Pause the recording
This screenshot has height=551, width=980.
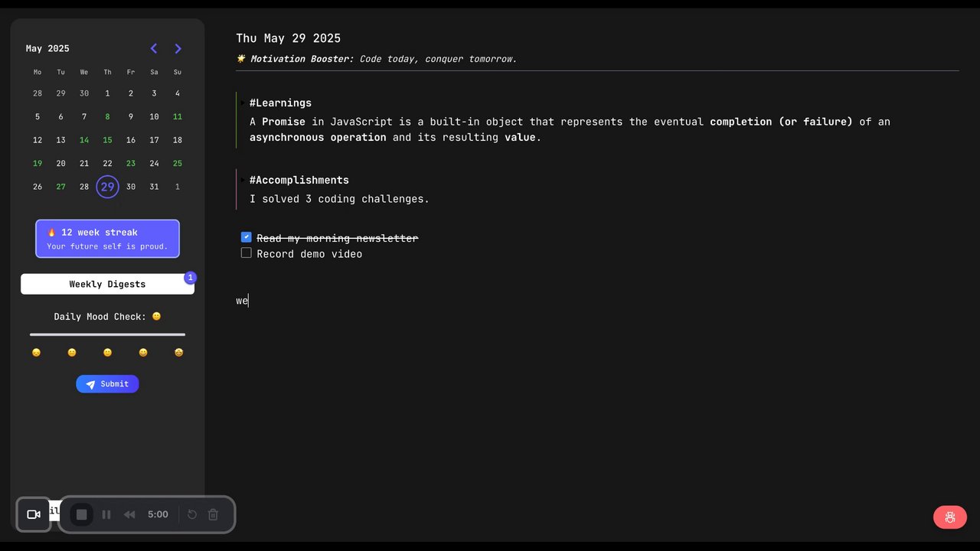[106, 514]
